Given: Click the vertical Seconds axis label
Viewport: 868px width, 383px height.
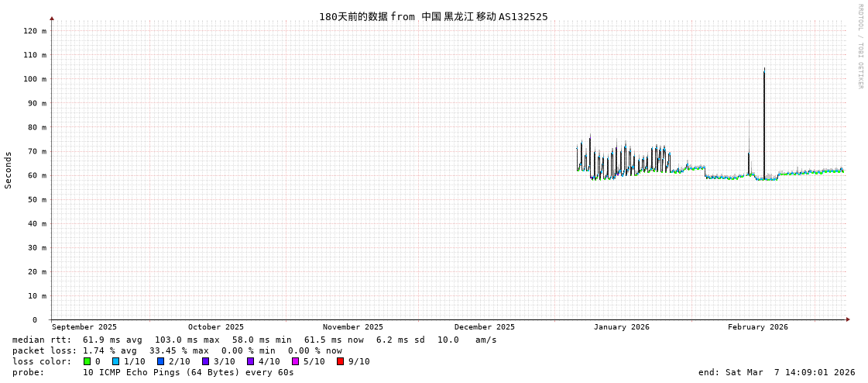Looking at the screenshot, I should point(9,170).
